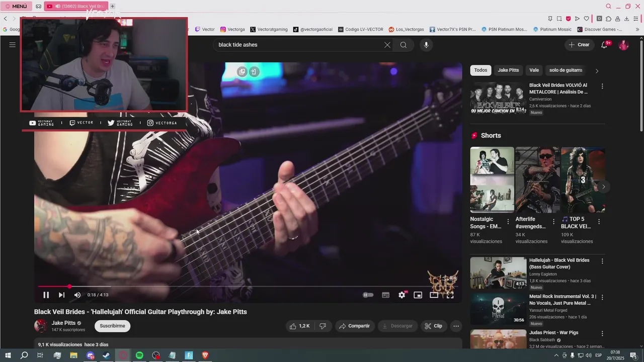Enable miniplayer mode

[x=418, y=295]
